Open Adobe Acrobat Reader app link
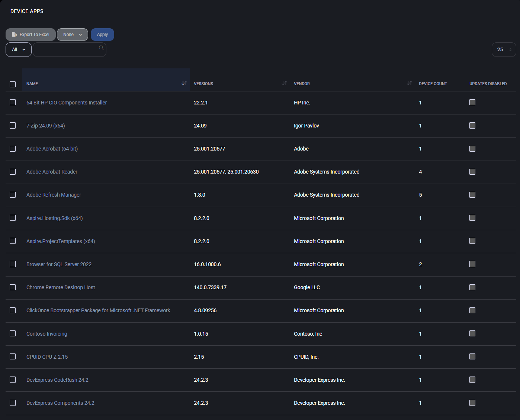 [x=52, y=172]
